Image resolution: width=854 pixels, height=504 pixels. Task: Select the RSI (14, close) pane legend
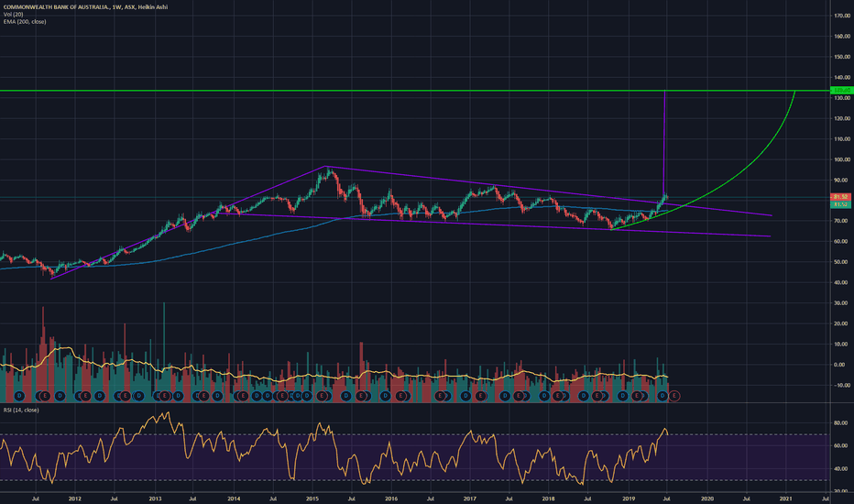point(21,410)
